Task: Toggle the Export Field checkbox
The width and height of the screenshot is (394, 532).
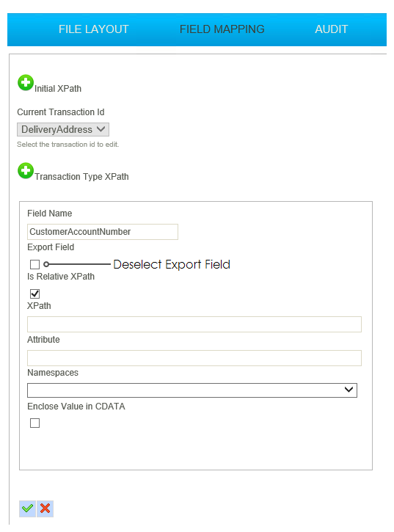Action: [x=35, y=264]
